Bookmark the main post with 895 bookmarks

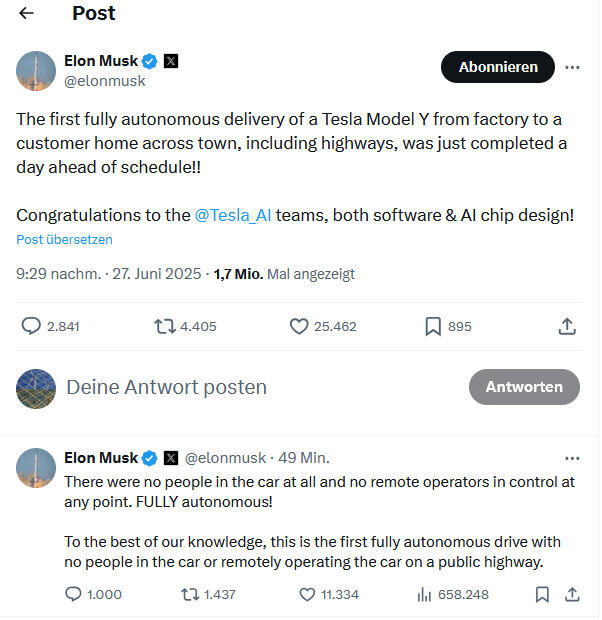point(433,326)
